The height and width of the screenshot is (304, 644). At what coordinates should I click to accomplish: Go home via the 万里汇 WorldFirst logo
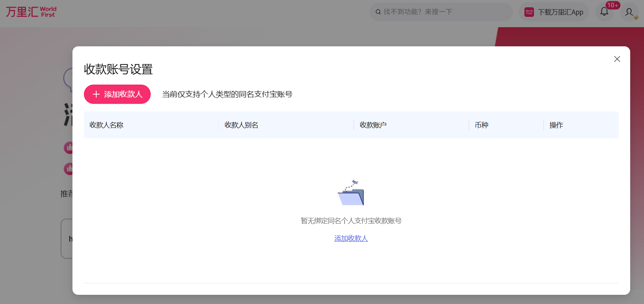pos(31,12)
